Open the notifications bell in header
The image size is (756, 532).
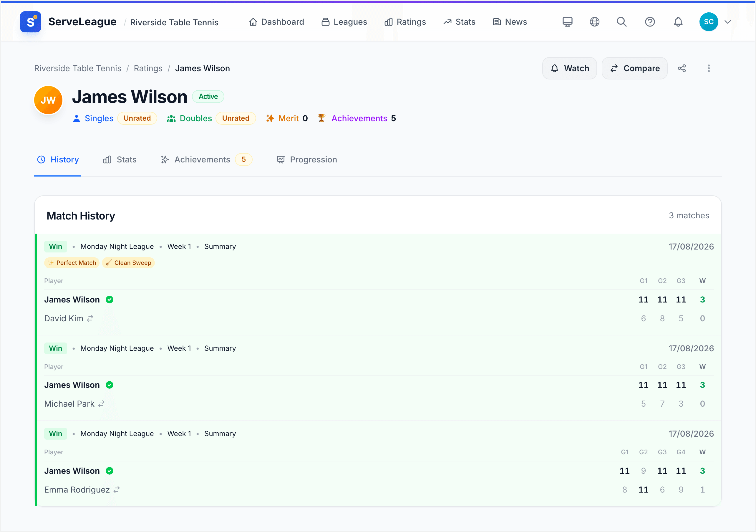pos(678,22)
